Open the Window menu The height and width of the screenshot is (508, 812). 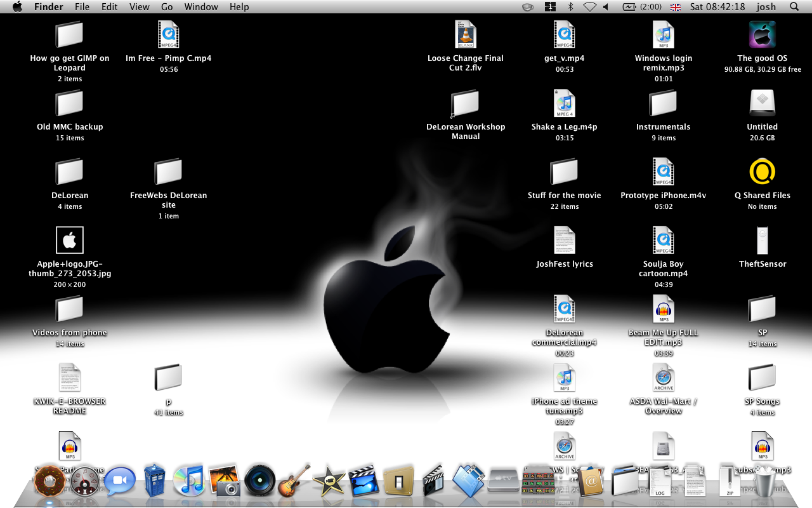[x=201, y=7]
